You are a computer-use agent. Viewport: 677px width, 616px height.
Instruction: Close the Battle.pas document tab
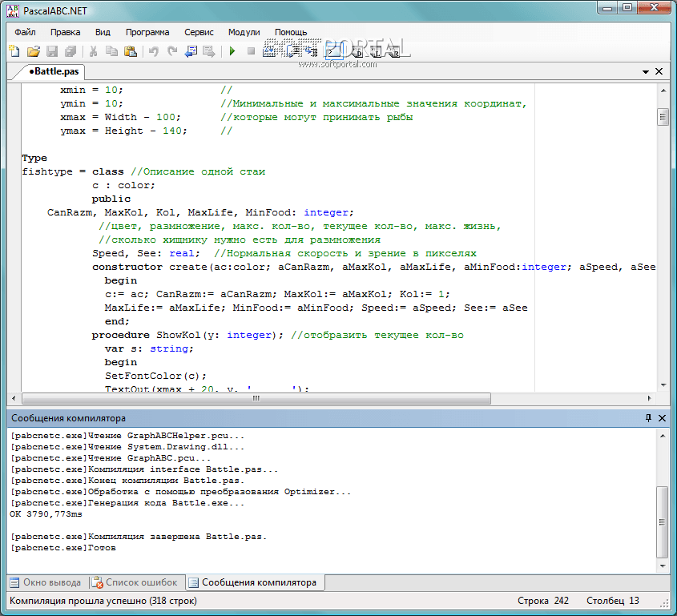tap(659, 71)
